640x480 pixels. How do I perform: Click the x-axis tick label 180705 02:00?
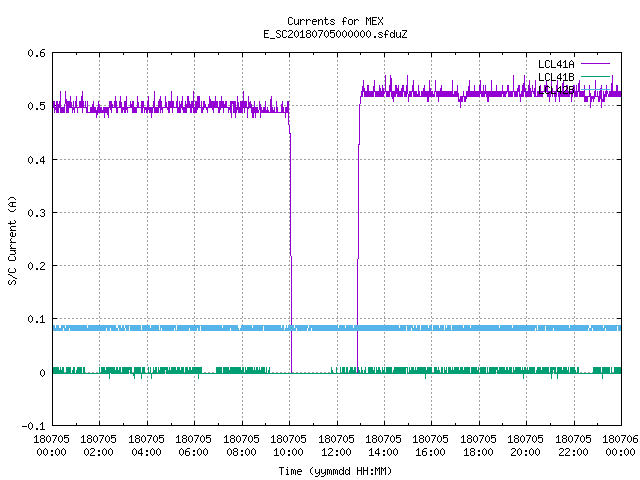99,446
